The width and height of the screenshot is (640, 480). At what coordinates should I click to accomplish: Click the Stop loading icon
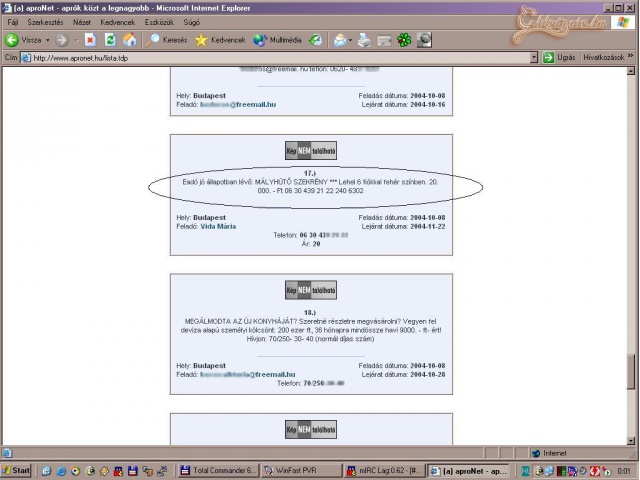click(x=90, y=40)
